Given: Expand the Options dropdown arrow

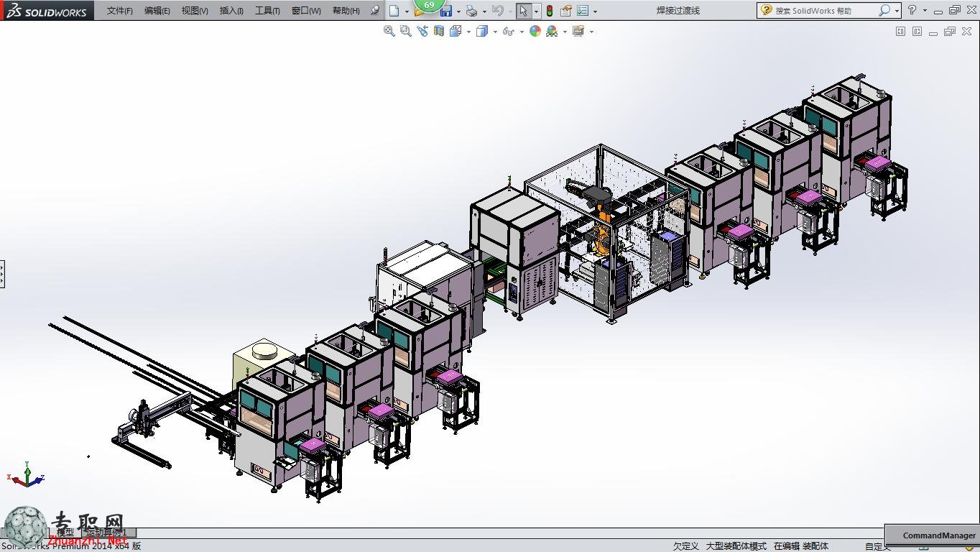Looking at the screenshot, I should (595, 11).
